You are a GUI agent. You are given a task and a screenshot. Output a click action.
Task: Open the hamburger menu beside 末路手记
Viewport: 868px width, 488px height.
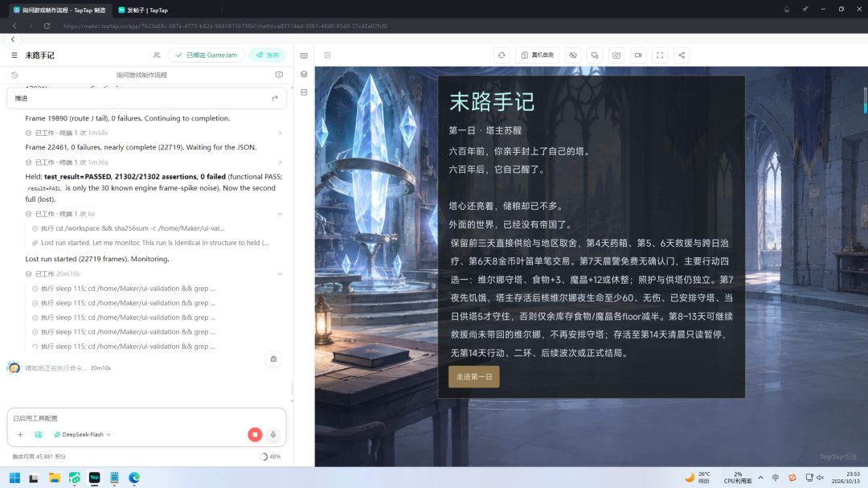click(x=14, y=55)
